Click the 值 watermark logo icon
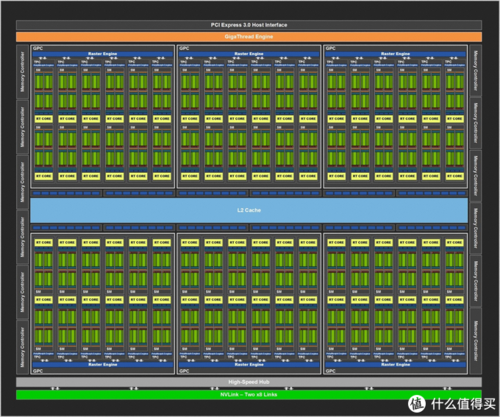This screenshot has width=500, height=417. coord(417,403)
